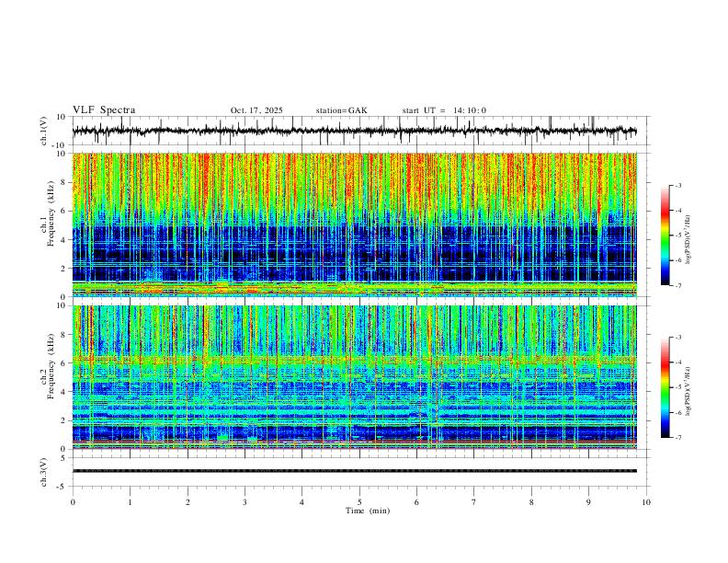728x563 pixels.
Task: Click time tick "7" on bottom axis
Action: (x=474, y=502)
